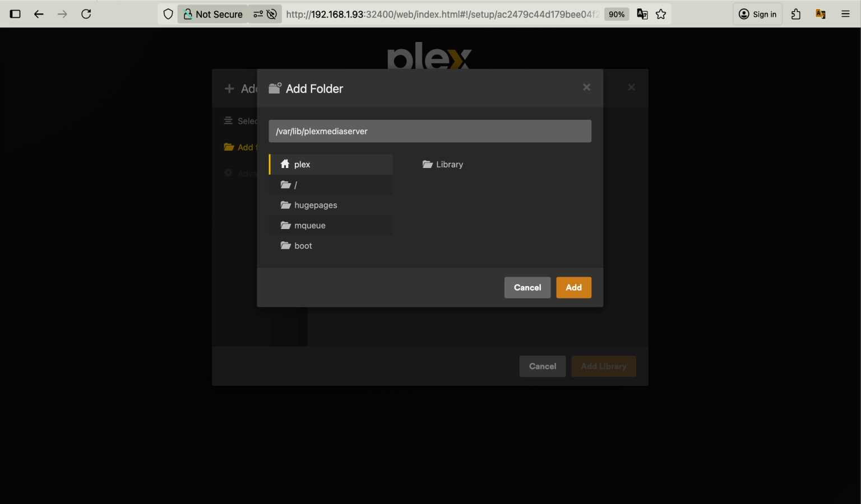Viewport: 861px width, 504px height.
Task: Cancel the Add Folder dialog
Action: [527, 287]
